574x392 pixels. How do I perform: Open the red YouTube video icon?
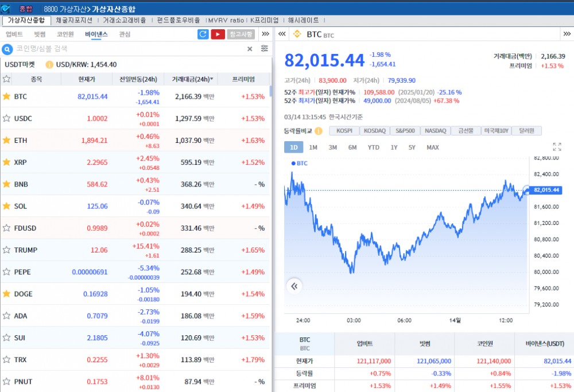pos(218,34)
